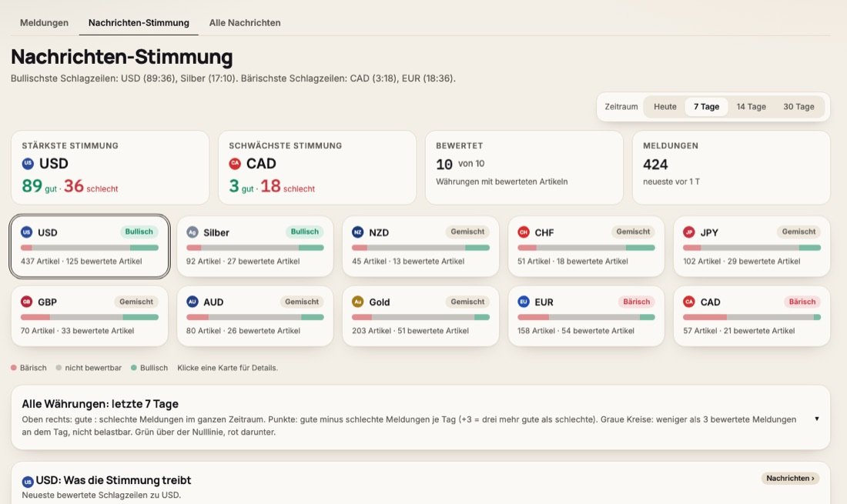Screen dimensions: 847x504
Task: Click the sentiment bar on the JPY card
Action: tap(752, 248)
